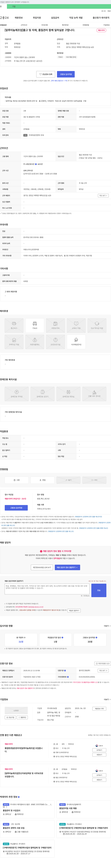Click the 거짓구인광고 신고 button
Screen dimensions: 111x868
tap(103, 663)
